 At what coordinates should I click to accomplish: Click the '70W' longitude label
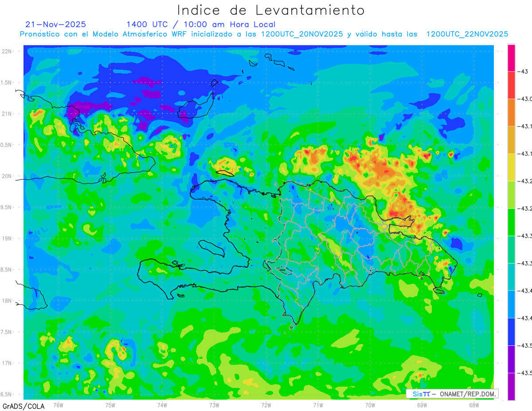(370, 405)
